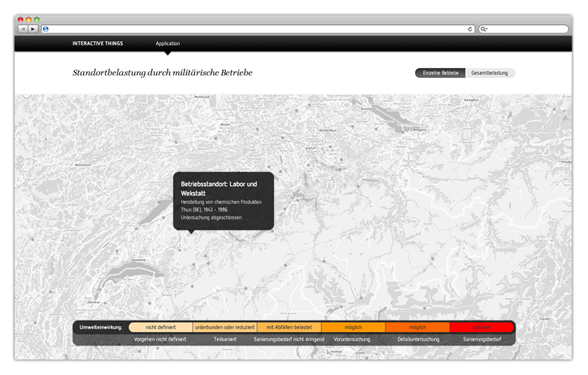Click the globe icon in address bar
This screenshot has width=588, height=375.
tap(45, 29)
